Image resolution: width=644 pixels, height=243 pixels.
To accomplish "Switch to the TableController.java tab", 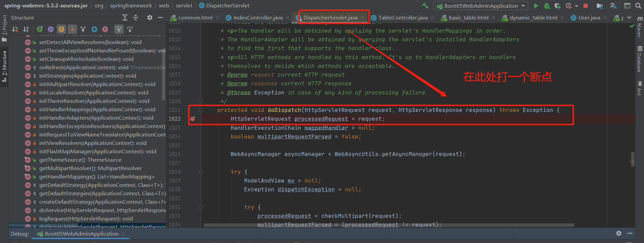I will click(x=403, y=17).
